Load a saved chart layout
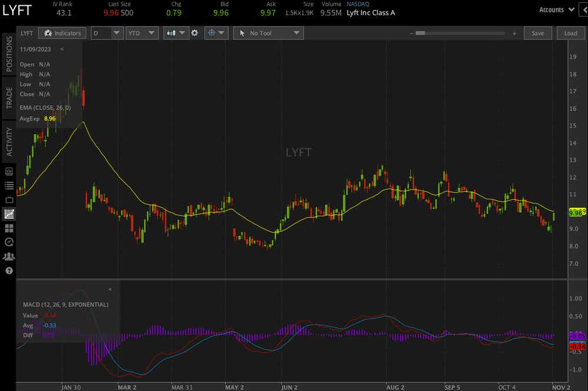 click(x=570, y=33)
